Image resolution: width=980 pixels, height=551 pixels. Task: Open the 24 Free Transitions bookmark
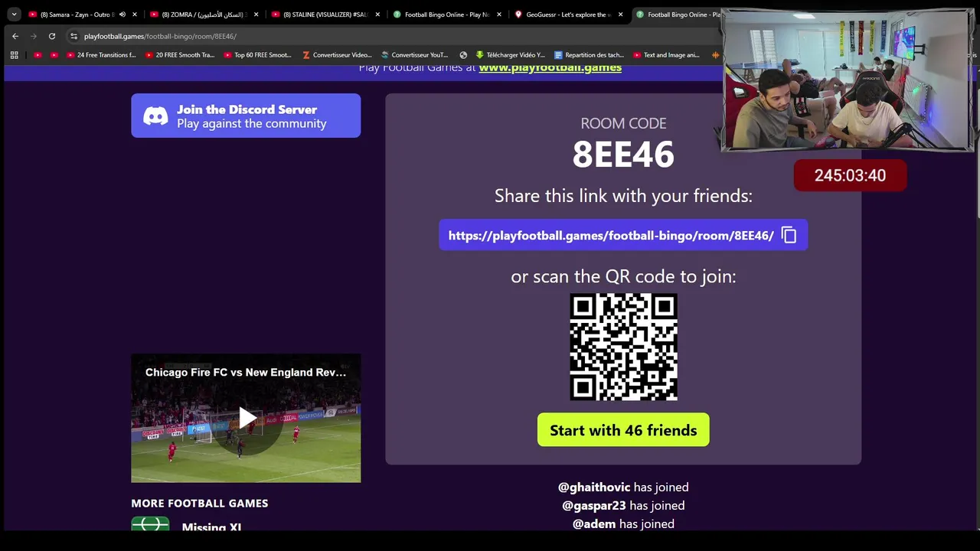(x=101, y=55)
